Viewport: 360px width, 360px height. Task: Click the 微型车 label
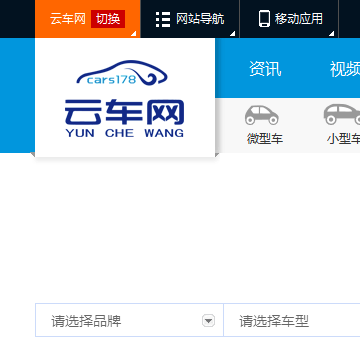(x=265, y=139)
